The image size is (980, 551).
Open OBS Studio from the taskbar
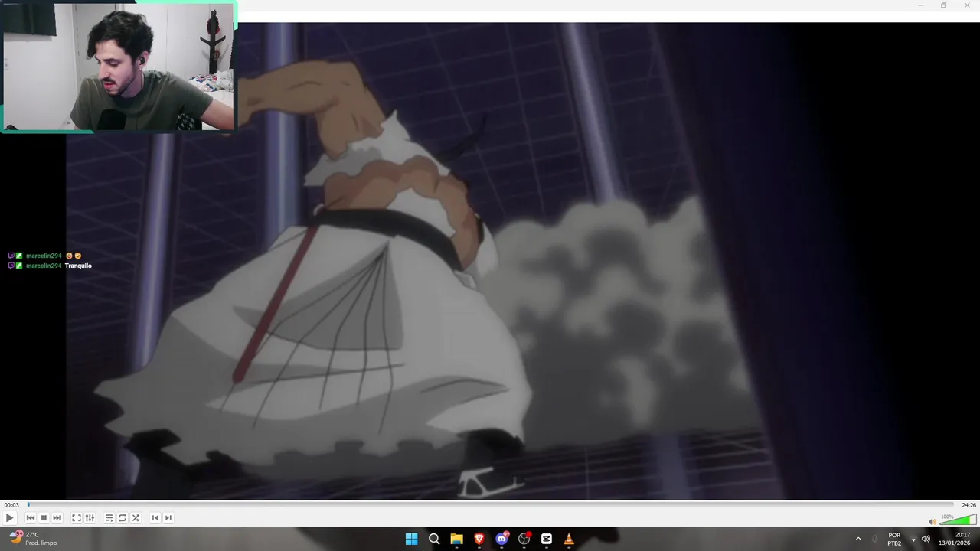[524, 539]
